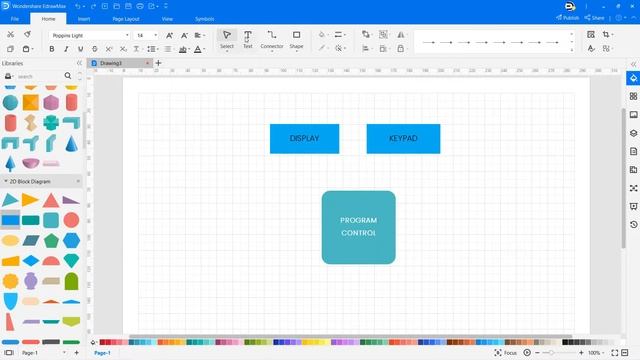Click the Crop icon in the ribbon
The image size is (640, 360).
click(607, 35)
